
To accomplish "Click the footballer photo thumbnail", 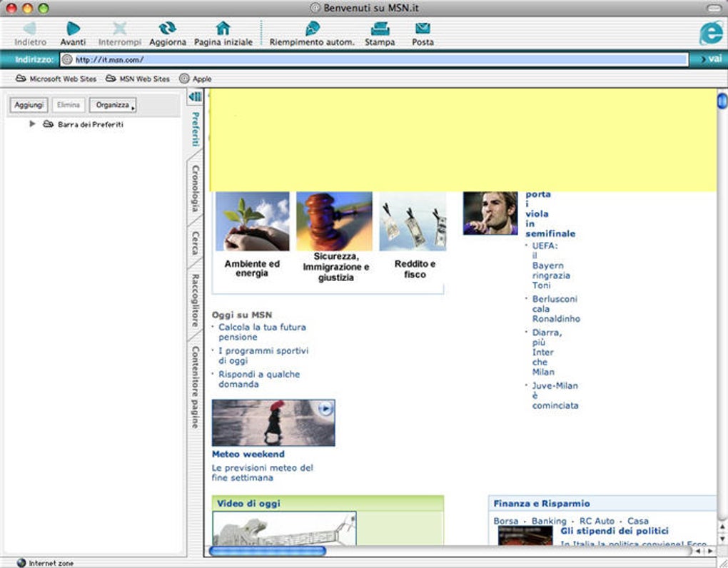I will 490,213.
